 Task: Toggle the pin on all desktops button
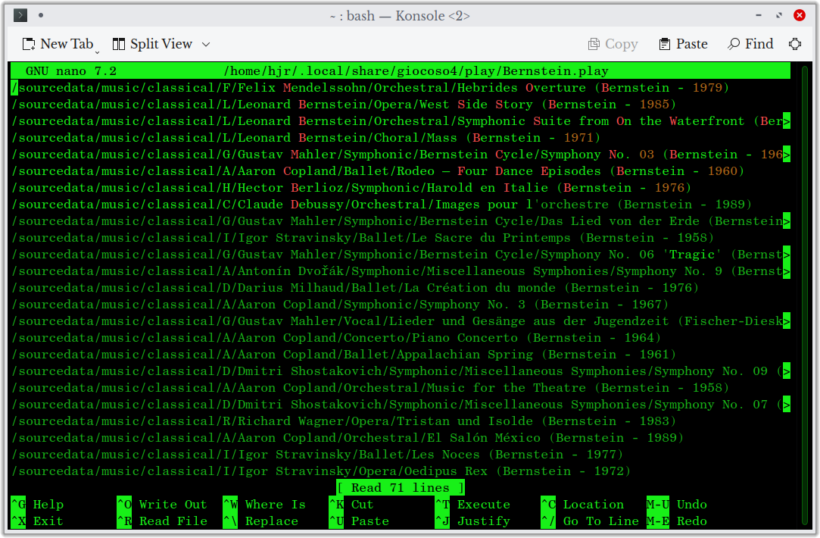click(x=41, y=15)
